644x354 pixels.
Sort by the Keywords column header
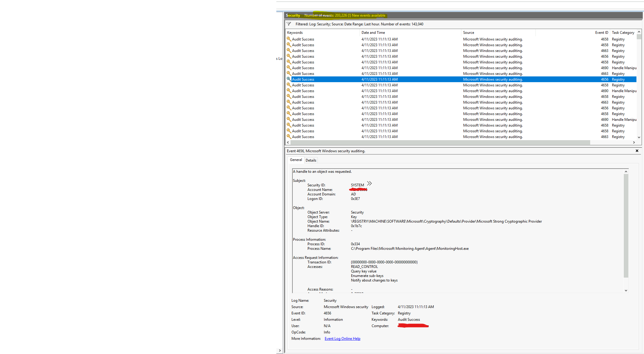point(295,33)
